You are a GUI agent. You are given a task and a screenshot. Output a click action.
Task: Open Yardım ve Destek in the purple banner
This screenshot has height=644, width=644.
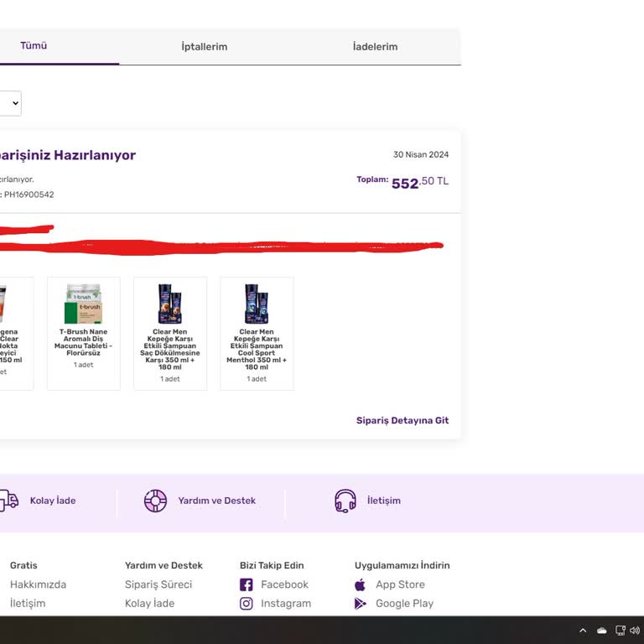tap(217, 501)
